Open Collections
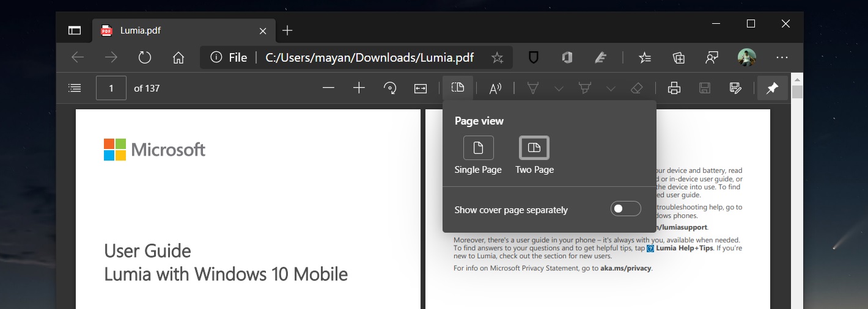This screenshot has width=868, height=309. [679, 57]
